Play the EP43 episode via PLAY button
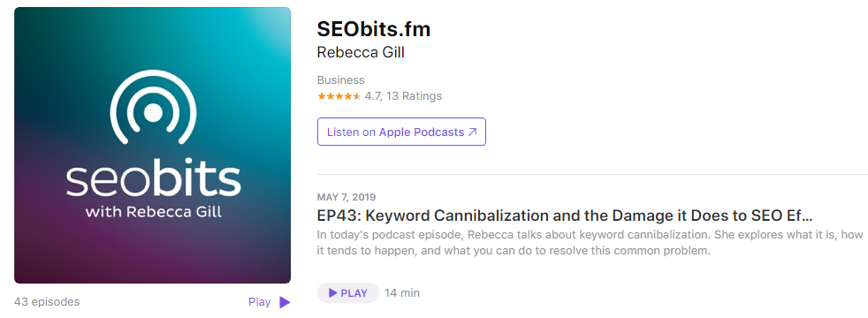This screenshot has height=318, width=868. point(348,293)
